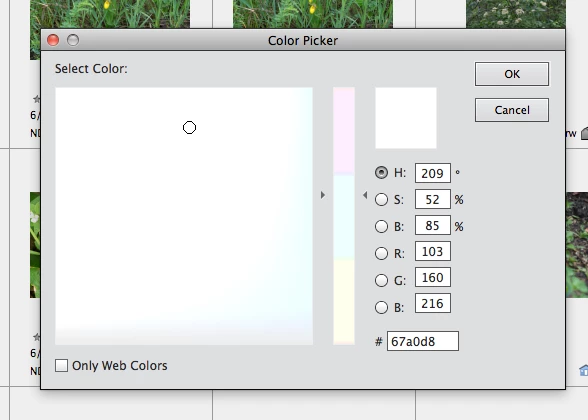Viewport: 588px width, 420px height.
Task: Click the hex color field 67a0d8
Action: pyautogui.click(x=423, y=341)
